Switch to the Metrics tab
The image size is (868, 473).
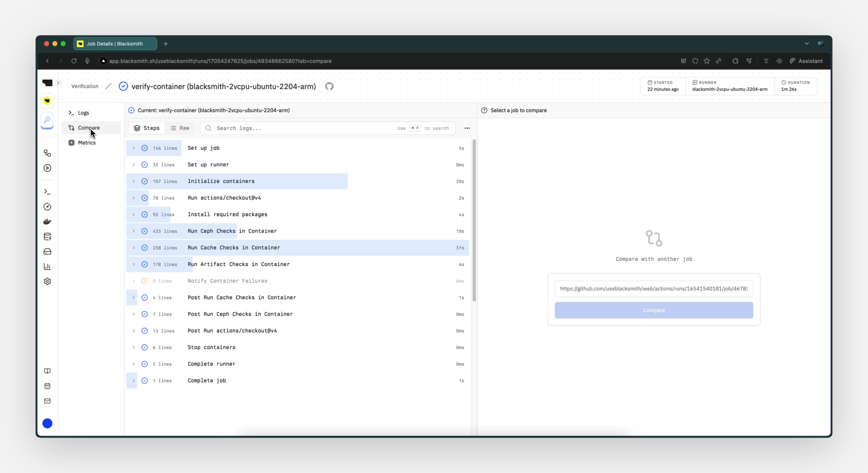pyautogui.click(x=91, y=143)
